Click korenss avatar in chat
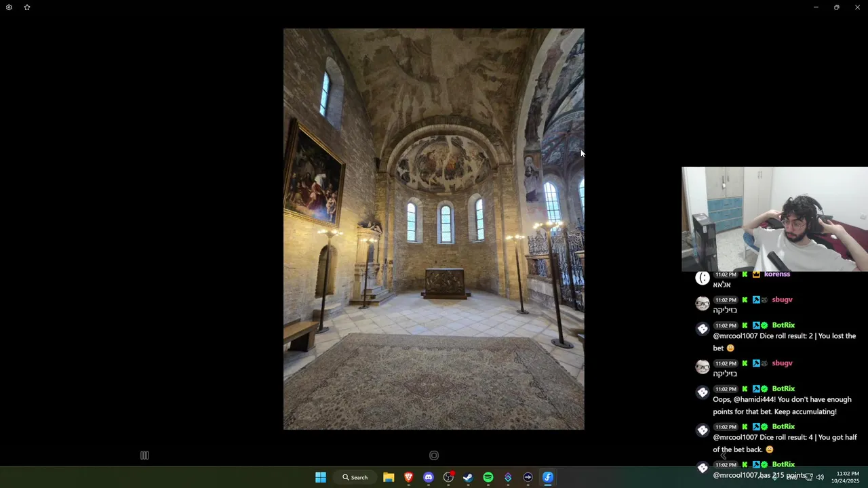This screenshot has height=488, width=868. (x=703, y=277)
